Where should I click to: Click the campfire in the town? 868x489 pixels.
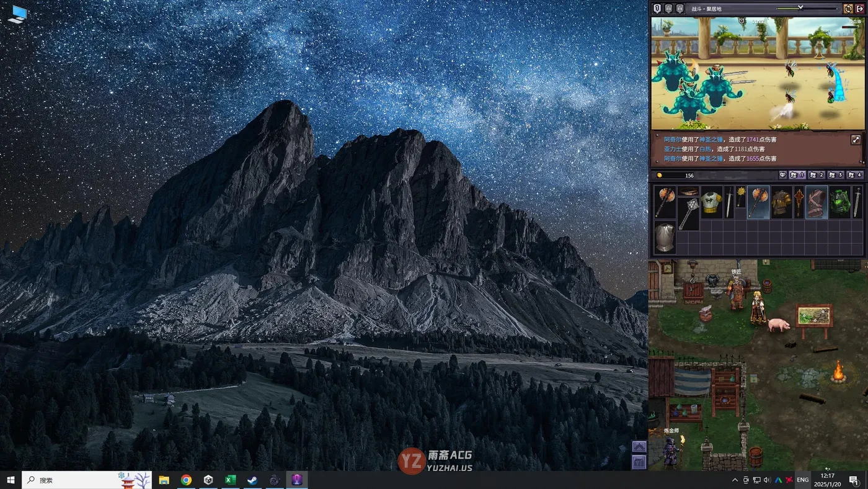point(838,371)
